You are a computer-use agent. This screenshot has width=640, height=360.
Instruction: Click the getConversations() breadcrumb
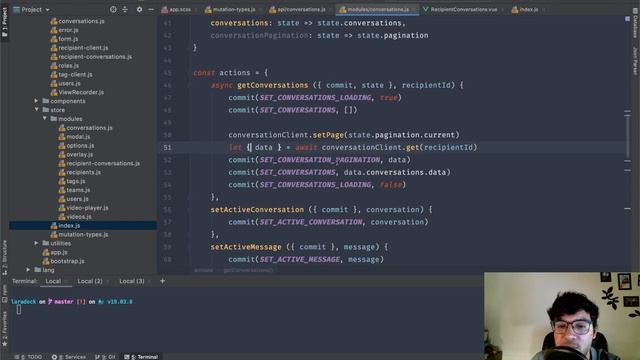[248, 270]
